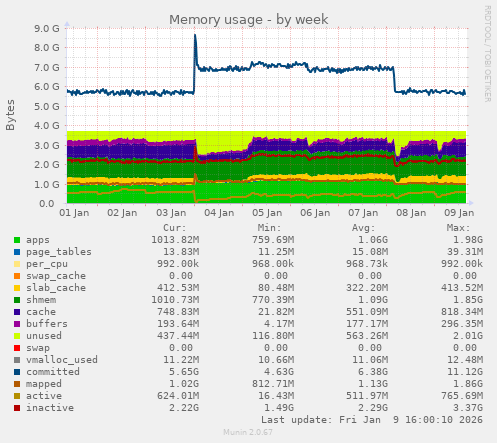Image resolution: width=497 pixels, height=443 pixels.
Task: Select the yellow slab_cache legend swatch
Action: click(17, 288)
